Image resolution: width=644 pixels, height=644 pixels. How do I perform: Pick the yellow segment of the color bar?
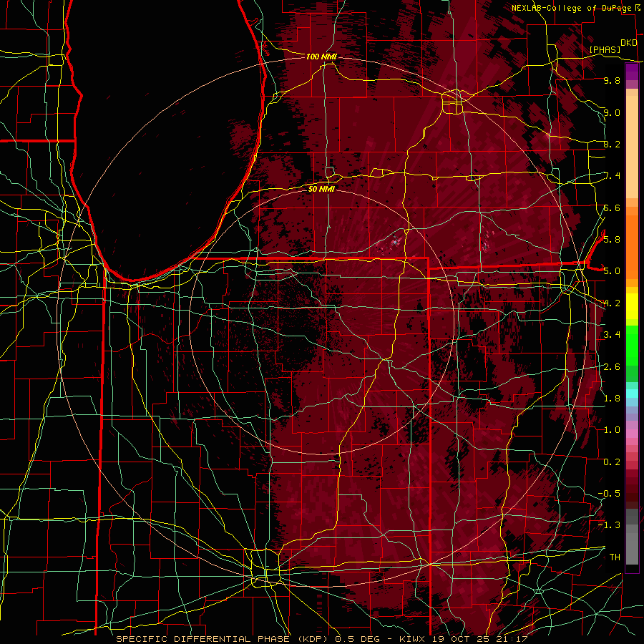coord(632,306)
